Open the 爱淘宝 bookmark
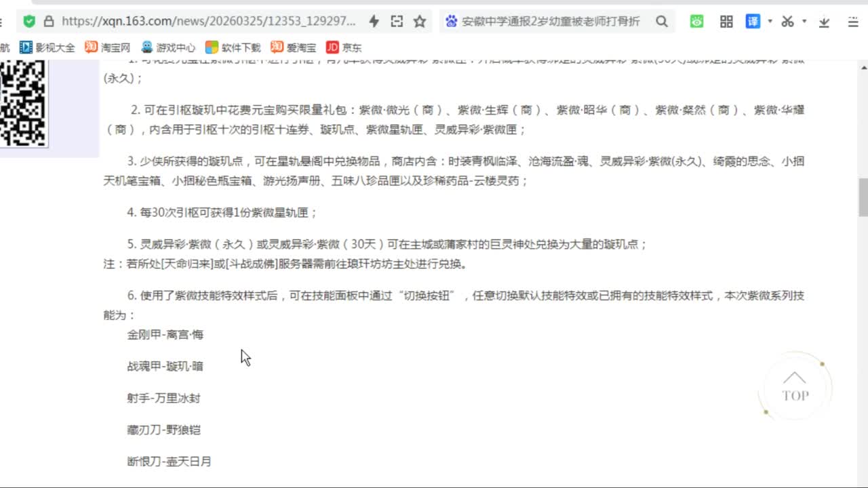Viewport: 868px width, 488px height. [x=293, y=47]
